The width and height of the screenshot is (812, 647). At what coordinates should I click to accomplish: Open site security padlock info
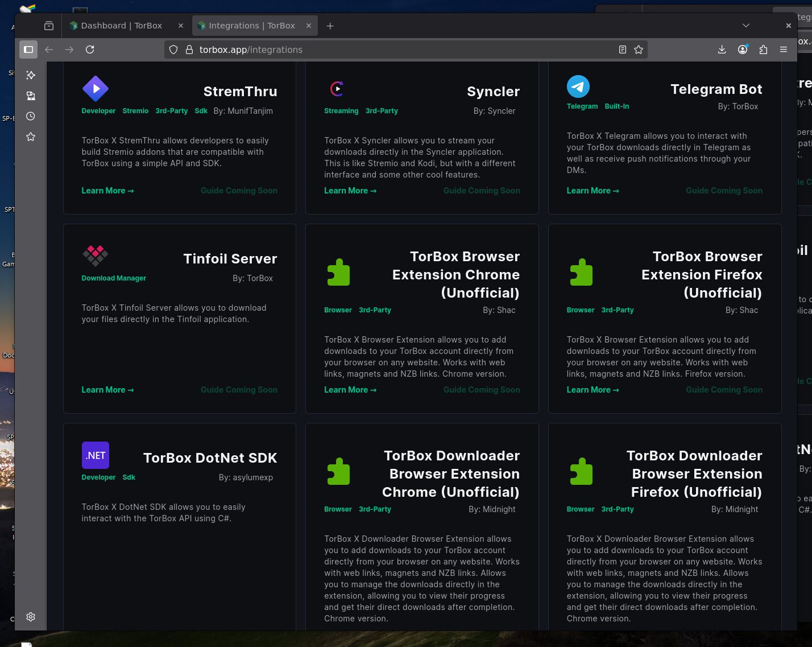click(189, 50)
